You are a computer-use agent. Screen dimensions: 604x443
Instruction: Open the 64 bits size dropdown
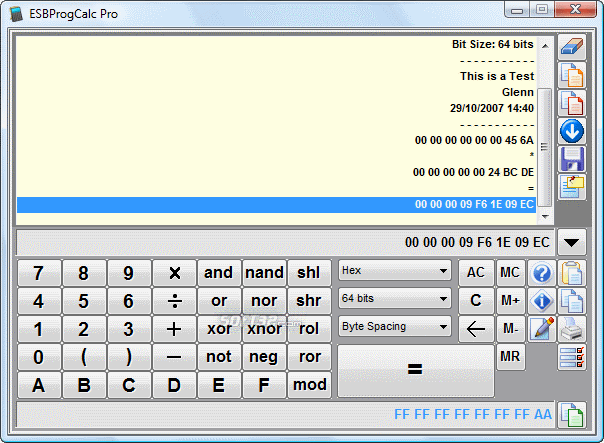pyautogui.click(x=394, y=299)
